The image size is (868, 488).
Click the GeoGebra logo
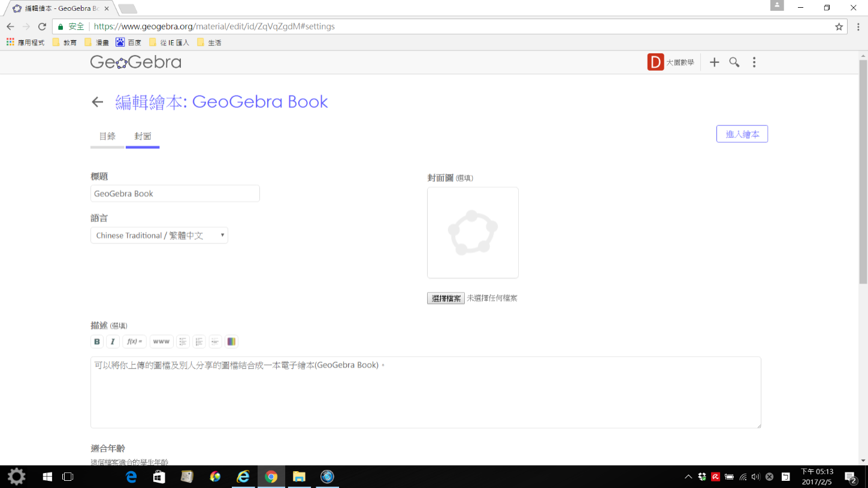pyautogui.click(x=135, y=62)
